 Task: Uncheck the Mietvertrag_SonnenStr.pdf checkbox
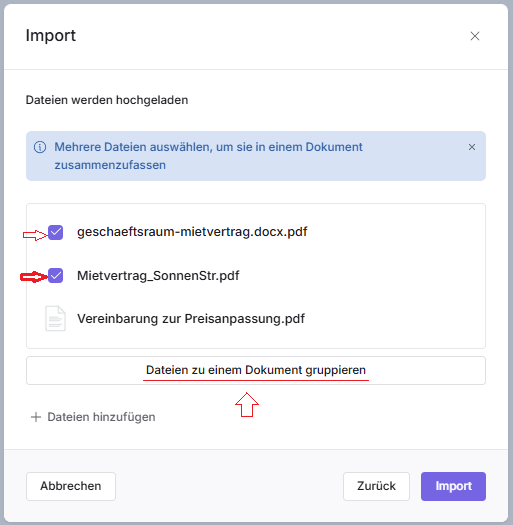[x=56, y=276]
